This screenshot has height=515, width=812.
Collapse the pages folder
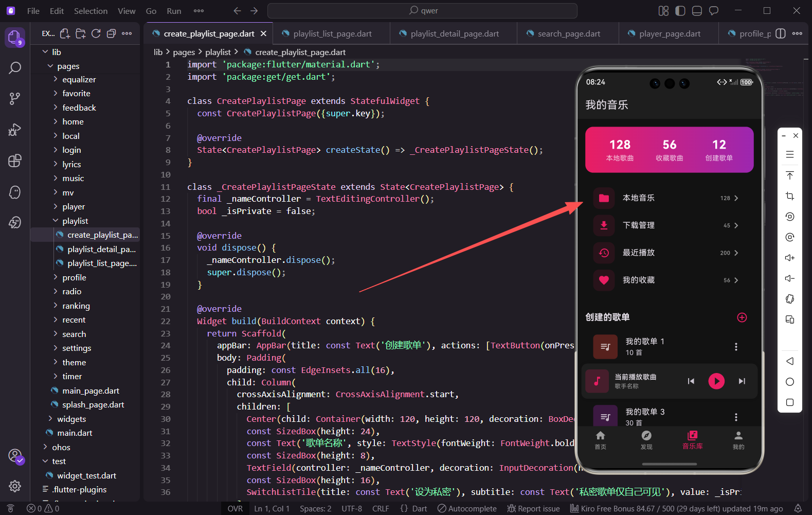(68, 66)
